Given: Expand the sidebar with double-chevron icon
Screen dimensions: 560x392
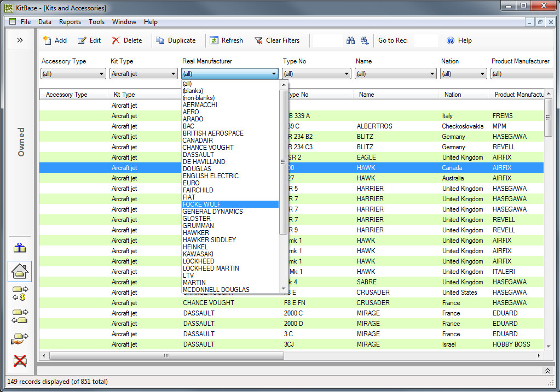Looking at the screenshot, I should pos(20,40).
